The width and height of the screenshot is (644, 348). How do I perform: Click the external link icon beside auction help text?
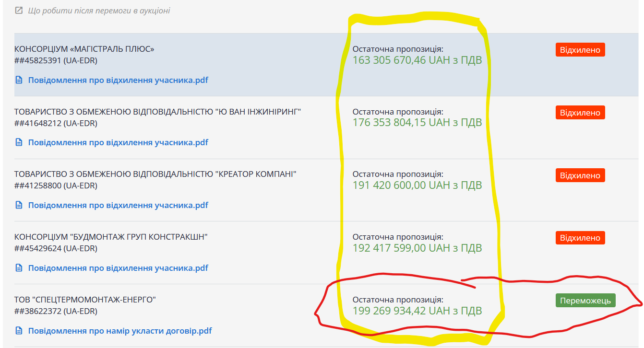(x=19, y=10)
